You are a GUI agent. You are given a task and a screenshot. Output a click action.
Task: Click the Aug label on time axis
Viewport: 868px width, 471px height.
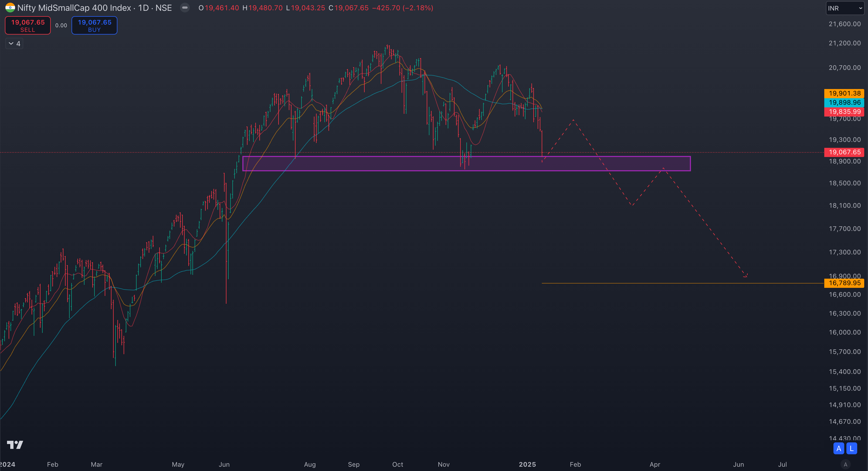click(x=310, y=464)
